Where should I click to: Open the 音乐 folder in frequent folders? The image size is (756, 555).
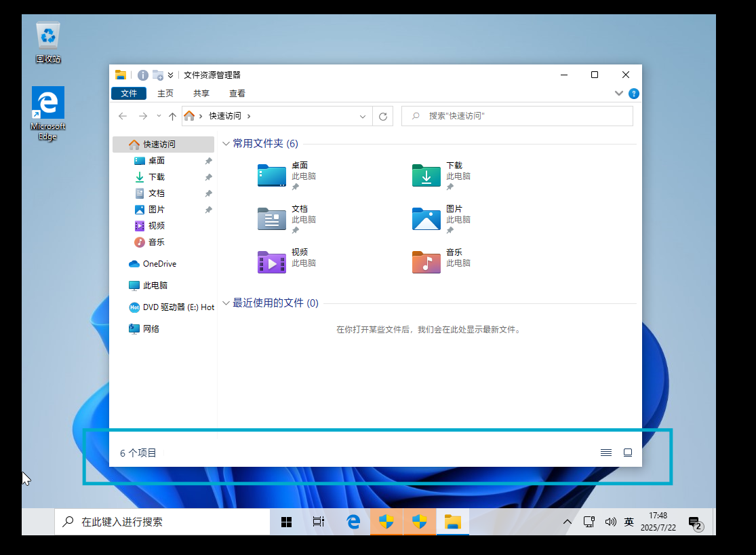pyautogui.click(x=426, y=262)
